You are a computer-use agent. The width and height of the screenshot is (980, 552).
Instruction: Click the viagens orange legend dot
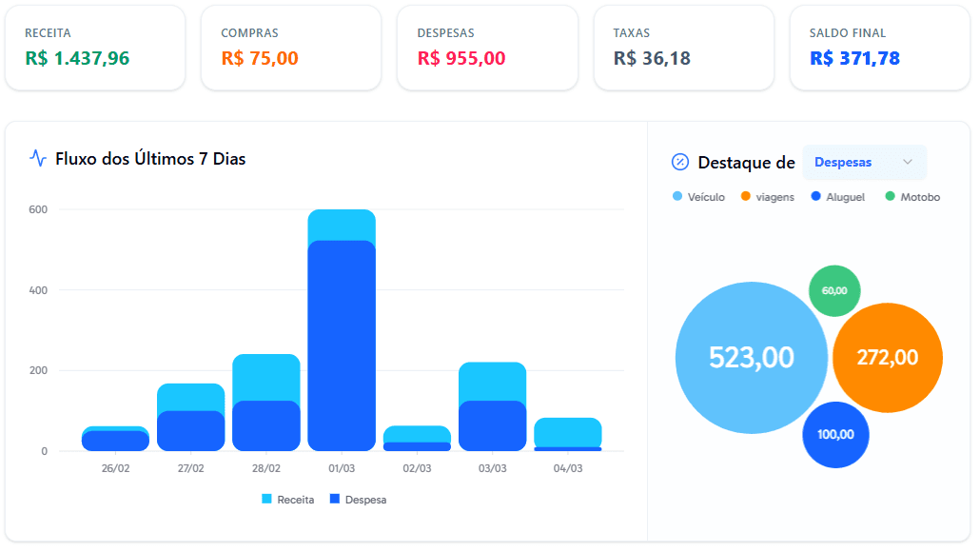click(746, 197)
